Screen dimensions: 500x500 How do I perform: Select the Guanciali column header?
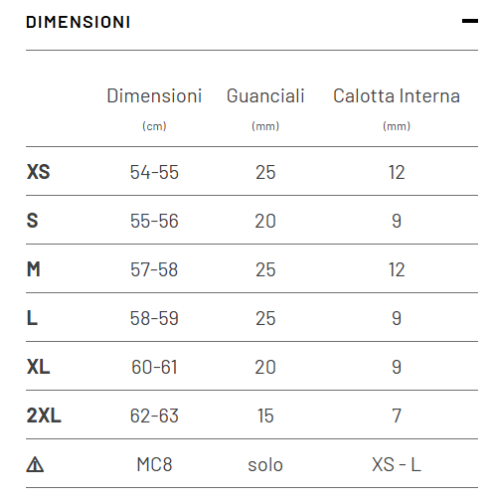coord(265,96)
